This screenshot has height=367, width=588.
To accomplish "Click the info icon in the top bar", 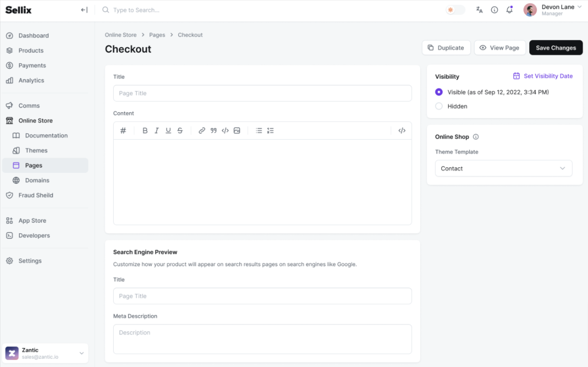I will 494,9.
